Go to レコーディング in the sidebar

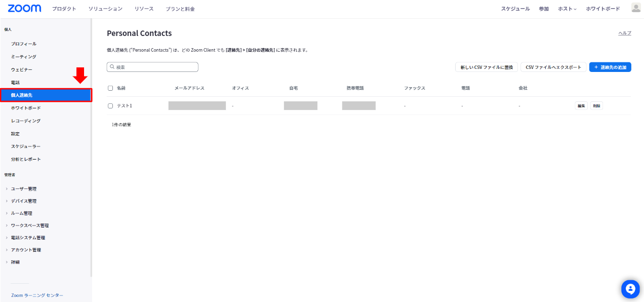click(x=26, y=121)
